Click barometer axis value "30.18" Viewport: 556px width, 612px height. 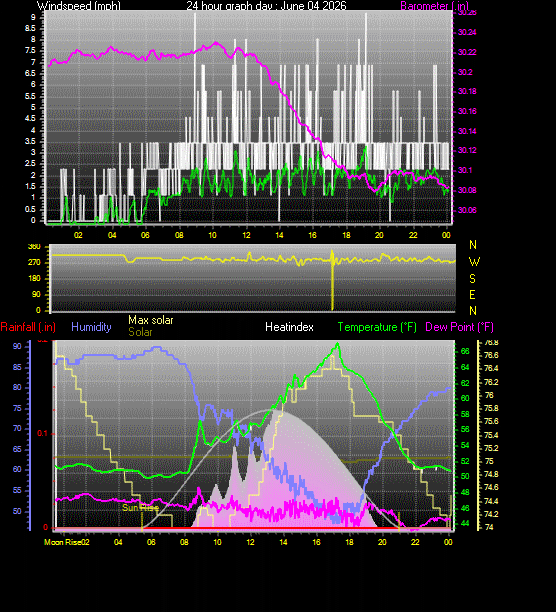pos(467,91)
